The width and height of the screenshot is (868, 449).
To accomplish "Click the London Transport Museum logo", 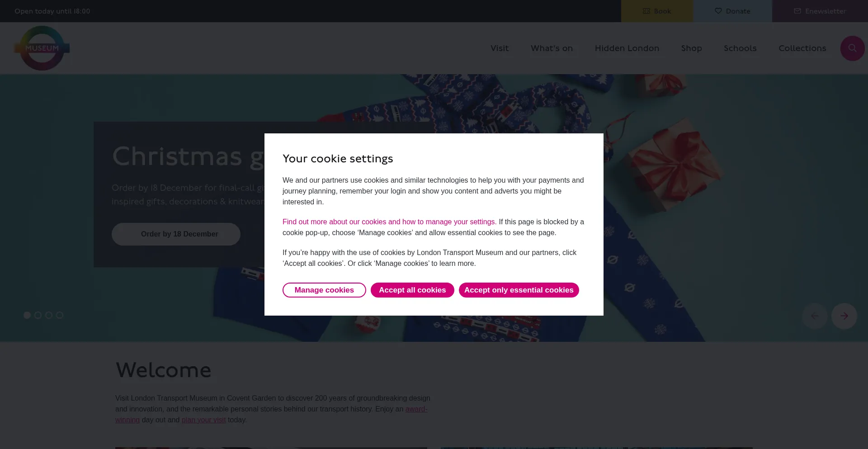I will pos(42,48).
